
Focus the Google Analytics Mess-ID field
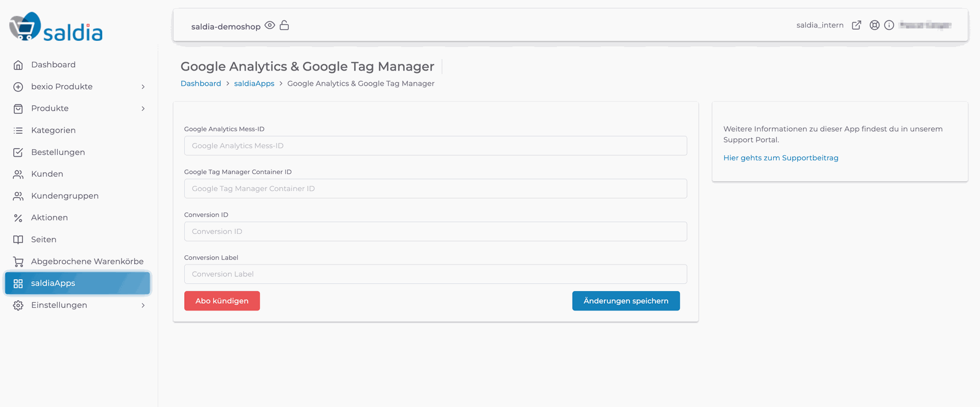coord(435,146)
